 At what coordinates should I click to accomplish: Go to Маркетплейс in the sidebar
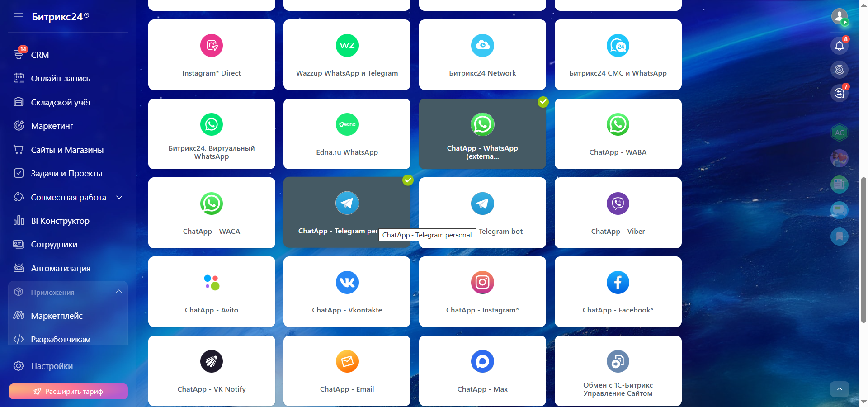pyautogui.click(x=57, y=316)
